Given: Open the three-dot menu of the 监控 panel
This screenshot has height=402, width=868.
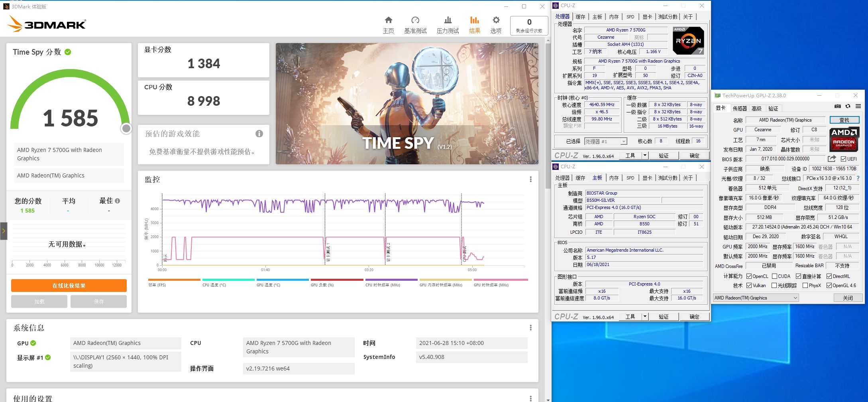Looking at the screenshot, I should (x=530, y=179).
